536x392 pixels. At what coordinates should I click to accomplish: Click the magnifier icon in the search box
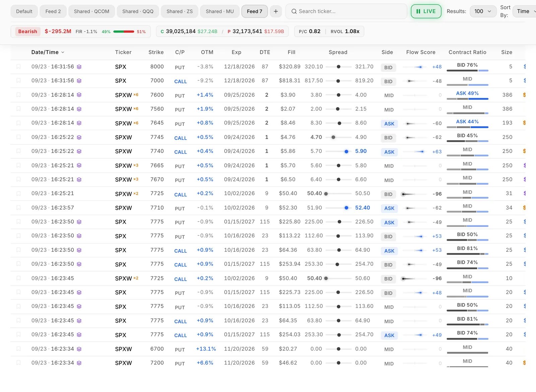coord(294,11)
